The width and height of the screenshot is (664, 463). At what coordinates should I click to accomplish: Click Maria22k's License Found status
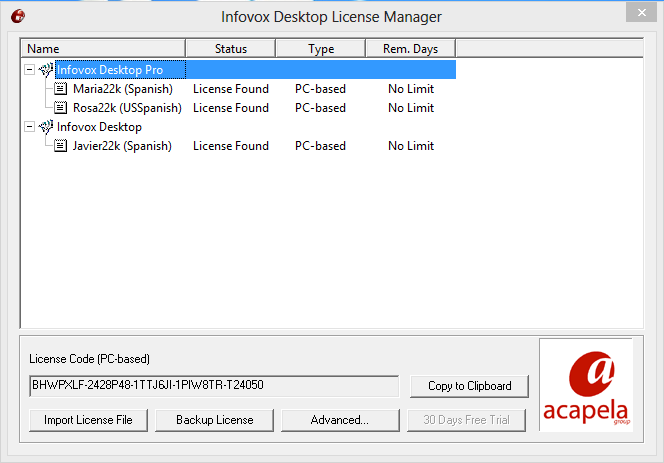(231, 89)
